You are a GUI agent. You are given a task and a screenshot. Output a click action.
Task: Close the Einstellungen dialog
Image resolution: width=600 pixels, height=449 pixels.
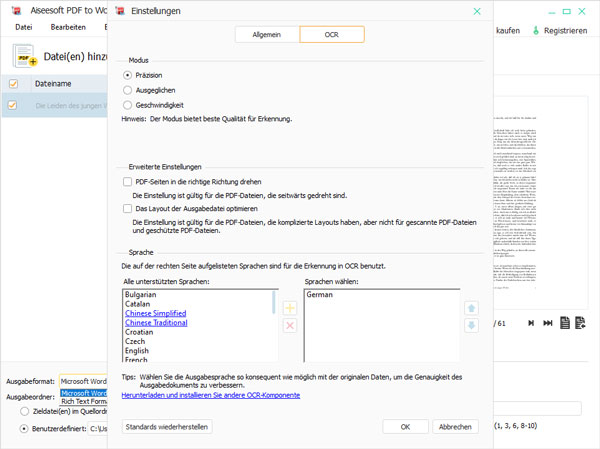tap(477, 11)
